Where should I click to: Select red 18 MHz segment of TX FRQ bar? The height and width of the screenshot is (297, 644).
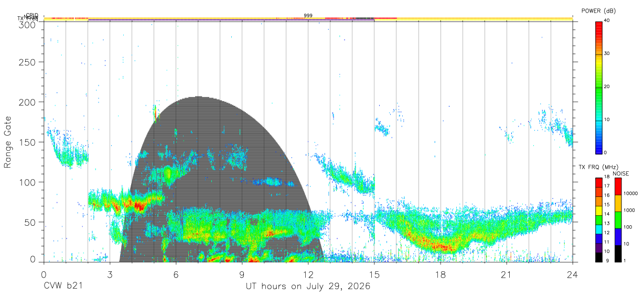(599, 182)
